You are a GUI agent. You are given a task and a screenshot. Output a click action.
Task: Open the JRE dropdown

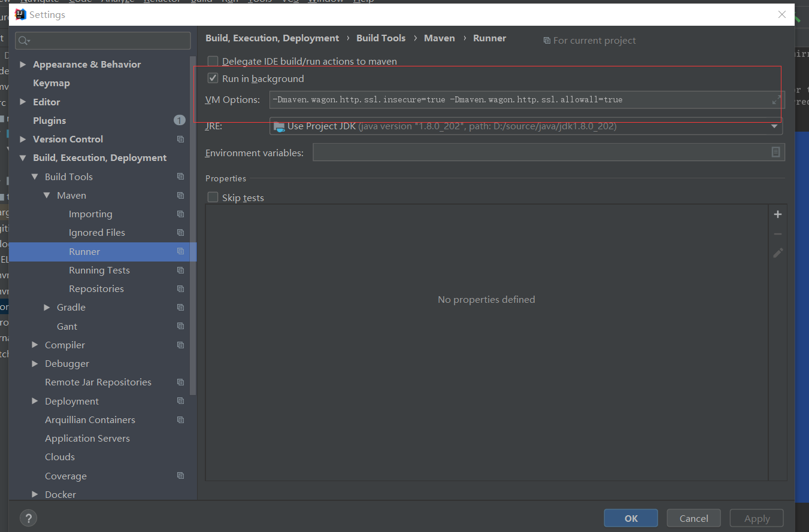coord(774,126)
